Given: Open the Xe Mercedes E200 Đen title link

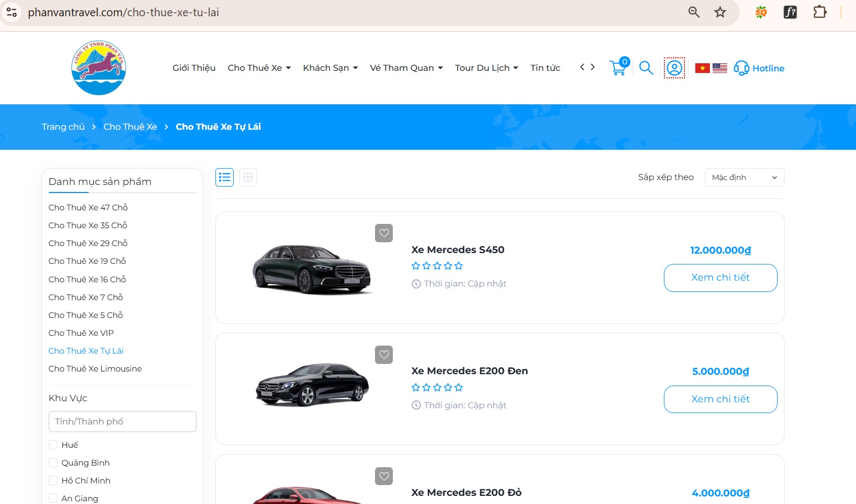Looking at the screenshot, I should pyautogui.click(x=470, y=370).
